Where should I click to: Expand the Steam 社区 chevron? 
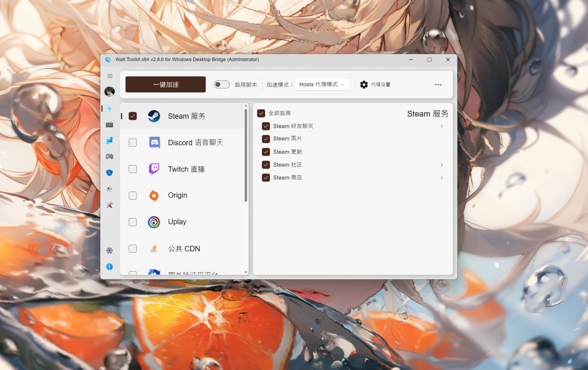(x=441, y=165)
